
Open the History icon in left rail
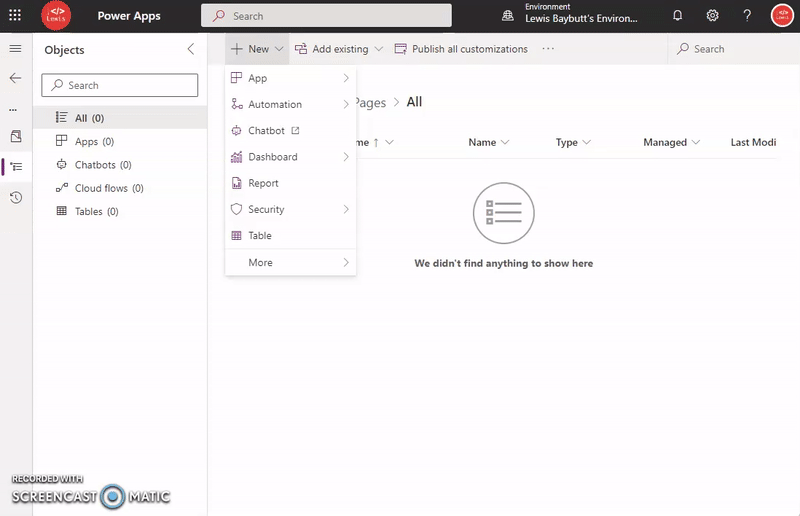pos(15,198)
